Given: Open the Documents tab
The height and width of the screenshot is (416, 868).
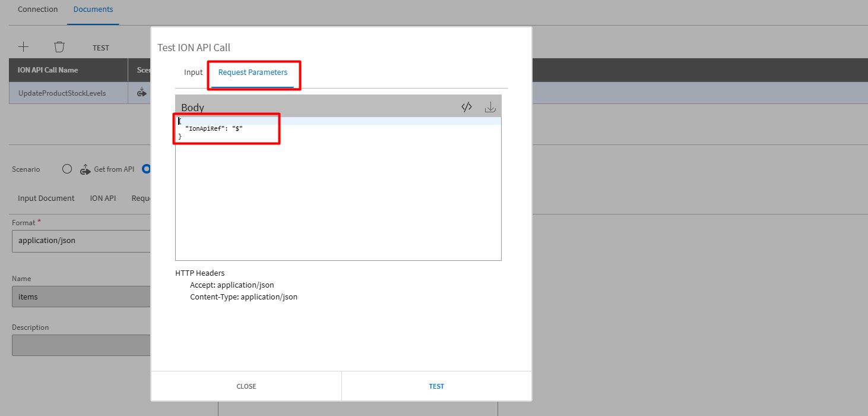Looking at the screenshot, I should point(93,10).
